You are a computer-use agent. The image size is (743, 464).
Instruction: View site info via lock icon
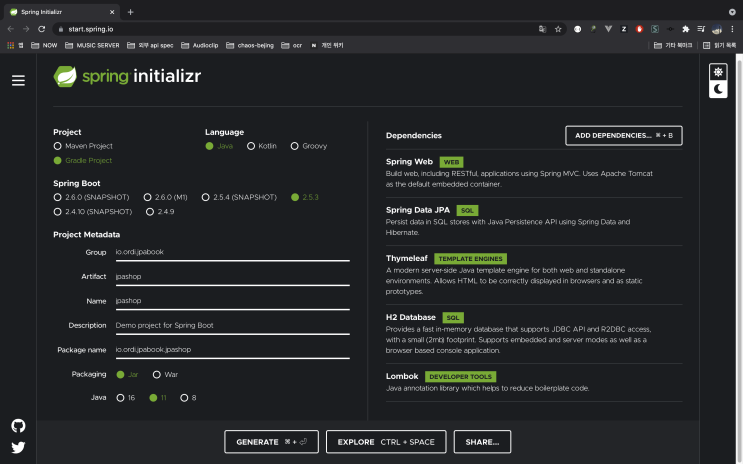[x=61, y=29]
